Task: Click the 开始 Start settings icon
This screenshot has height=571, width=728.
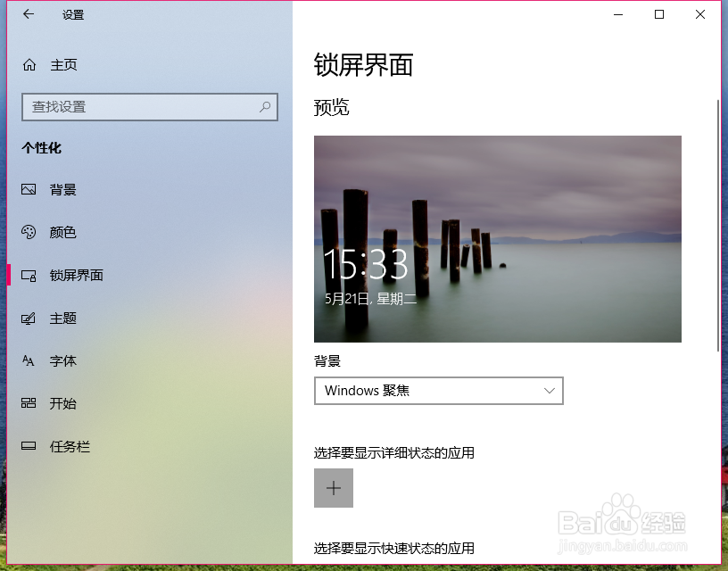Action: (x=30, y=403)
